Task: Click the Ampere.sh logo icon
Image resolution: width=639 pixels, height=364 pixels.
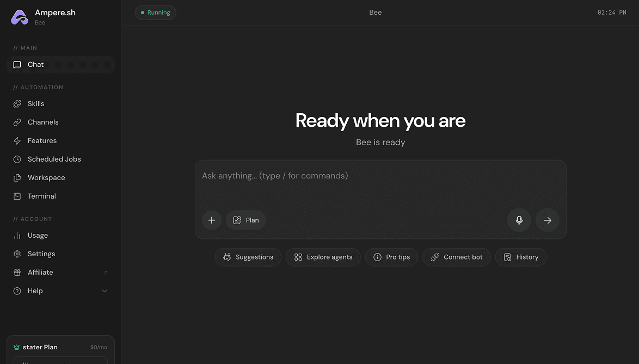Action: pyautogui.click(x=20, y=17)
